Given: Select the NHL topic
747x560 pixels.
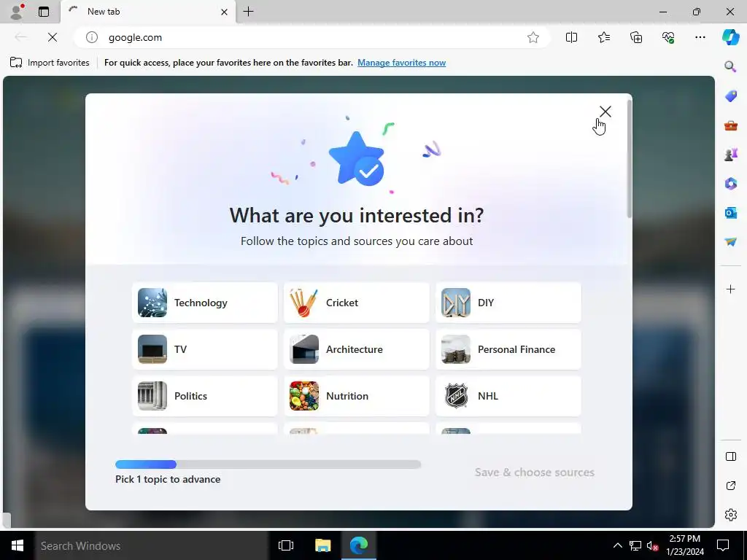Looking at the screenshot, I should 508,396.
